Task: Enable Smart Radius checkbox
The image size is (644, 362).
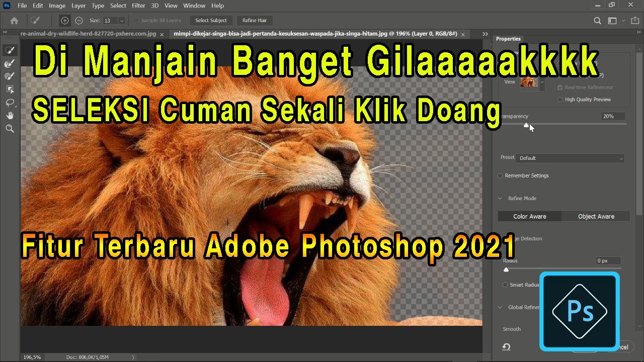Action: (x=505, y=285)
